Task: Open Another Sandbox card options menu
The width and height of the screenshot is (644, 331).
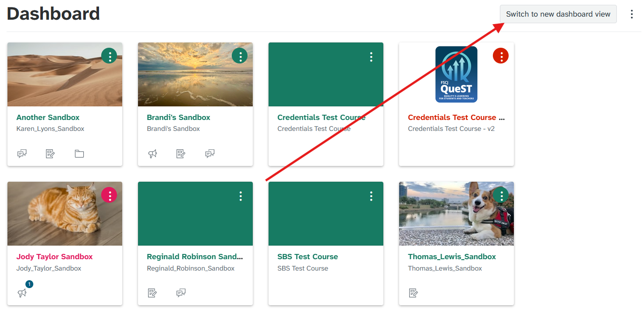Action: tap(109, 56)
